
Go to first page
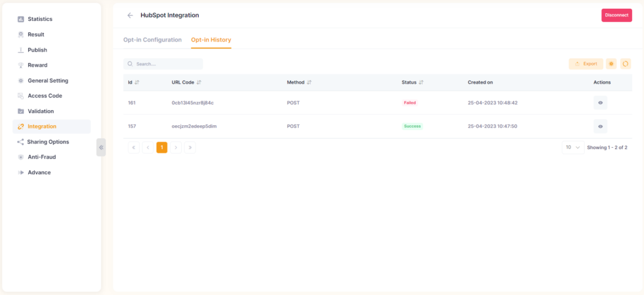click(133, 147)
